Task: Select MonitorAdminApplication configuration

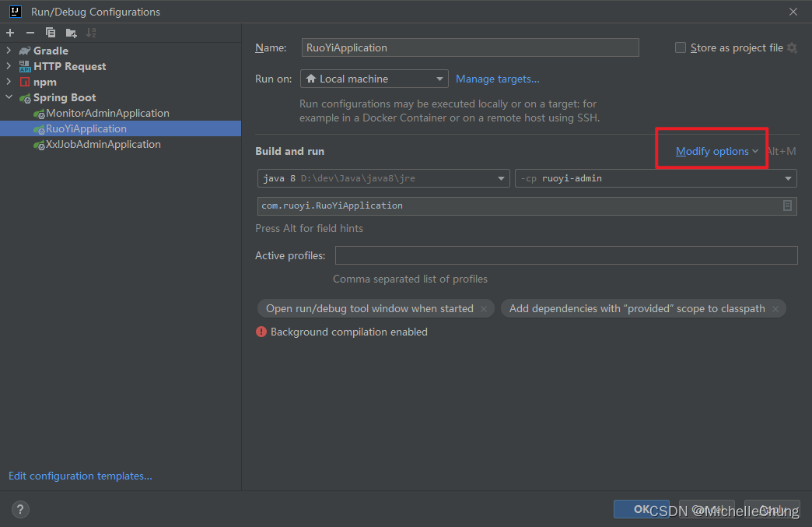Action: pos(107,113)
